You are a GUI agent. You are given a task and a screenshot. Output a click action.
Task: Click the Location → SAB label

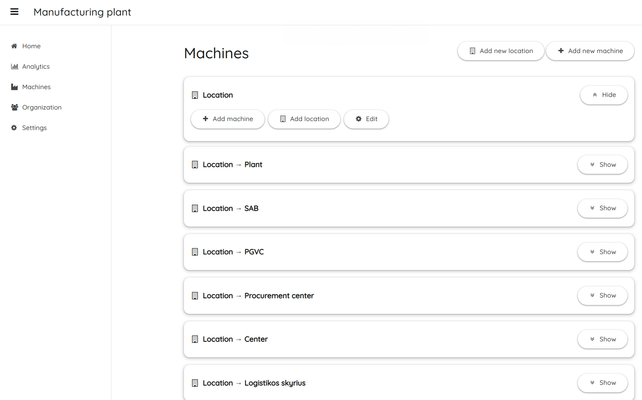231,208
